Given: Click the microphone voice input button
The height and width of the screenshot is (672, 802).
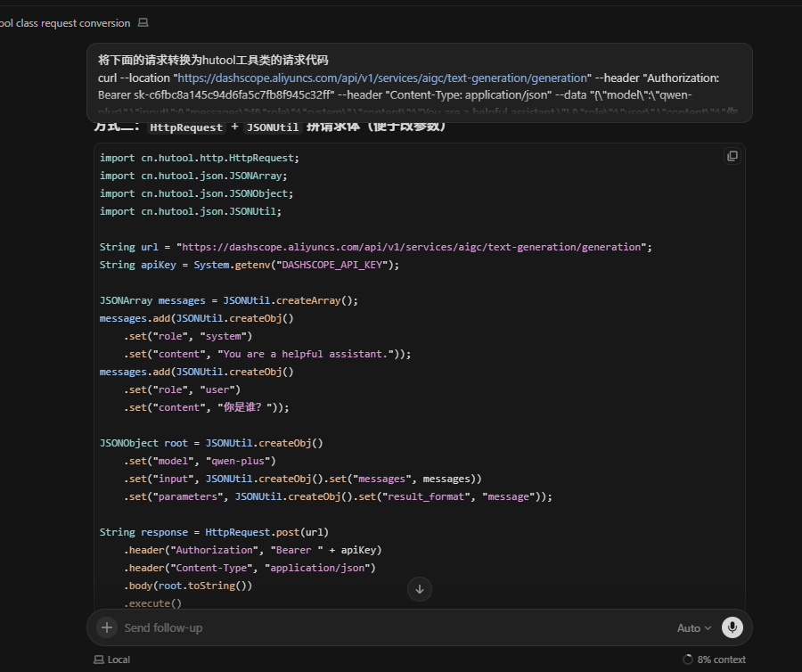Looking at the screenshot, I should tap(732, 627).
